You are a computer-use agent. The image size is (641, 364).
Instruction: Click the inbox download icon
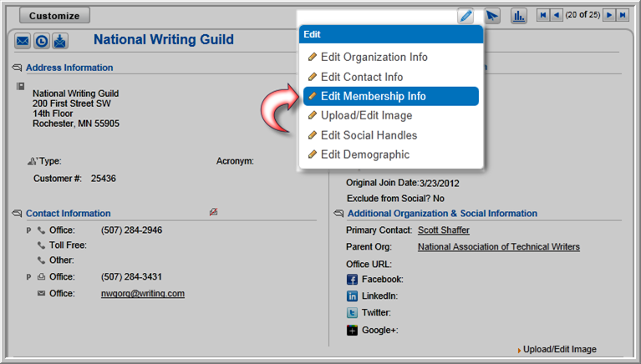(x=60, y=41)
